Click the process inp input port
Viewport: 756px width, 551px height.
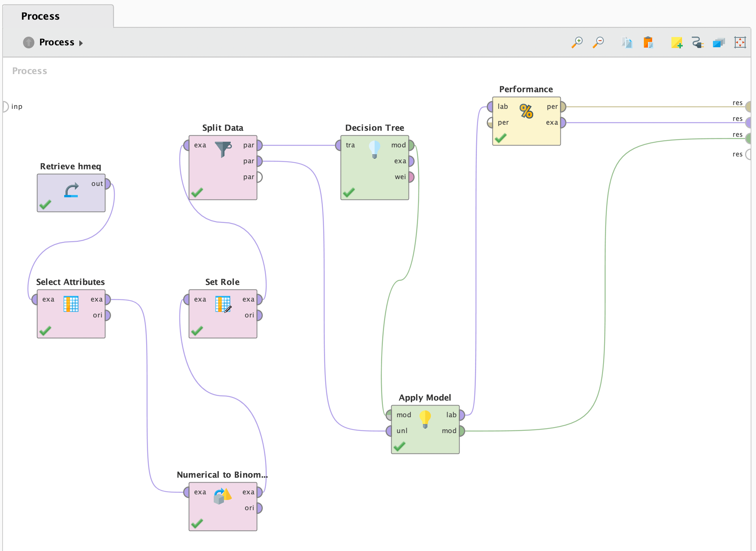6,107
